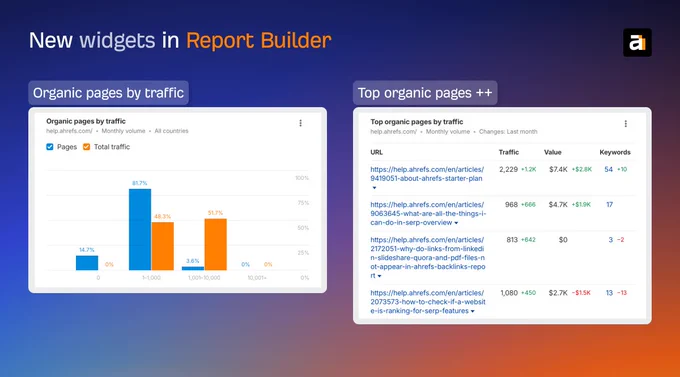Click the 1-1,000 axis label
Image resolution: width=680 pixels, height=377 pixels.
pyautogui.click(x=151, y=278)
